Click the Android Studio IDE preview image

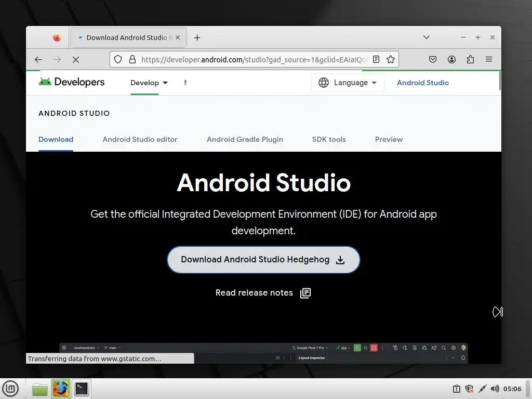(x=263, y=353)
